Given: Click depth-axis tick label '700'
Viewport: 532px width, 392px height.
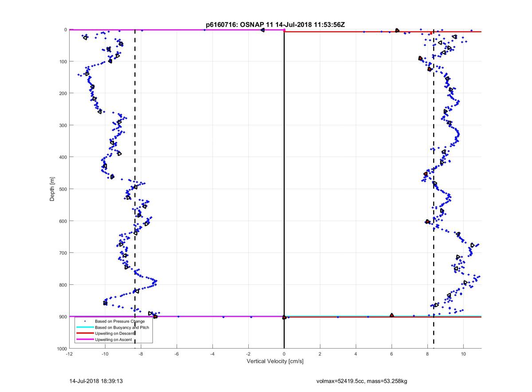Looking at the screenshot, I should 63,253.
